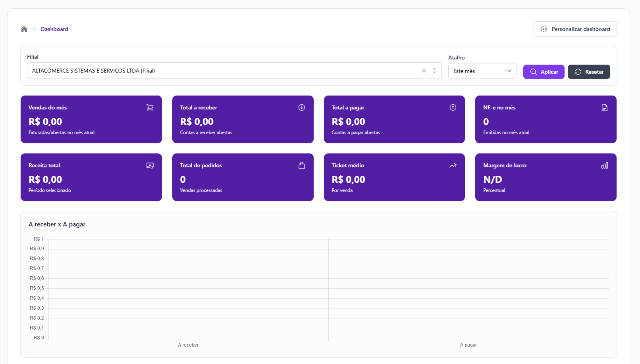The image size is (640, 364).
Task: Click 'Período selecionado' subtitle
Action: 50,190
